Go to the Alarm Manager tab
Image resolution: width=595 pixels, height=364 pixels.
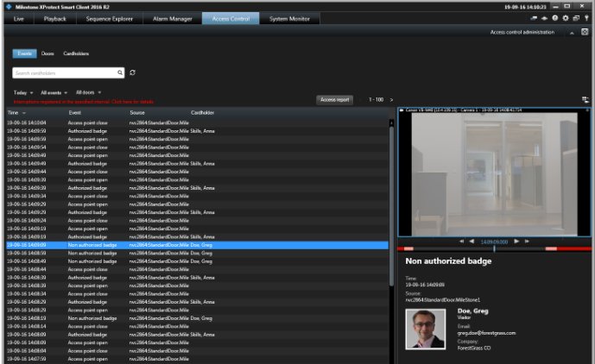(x=172, y=19)
